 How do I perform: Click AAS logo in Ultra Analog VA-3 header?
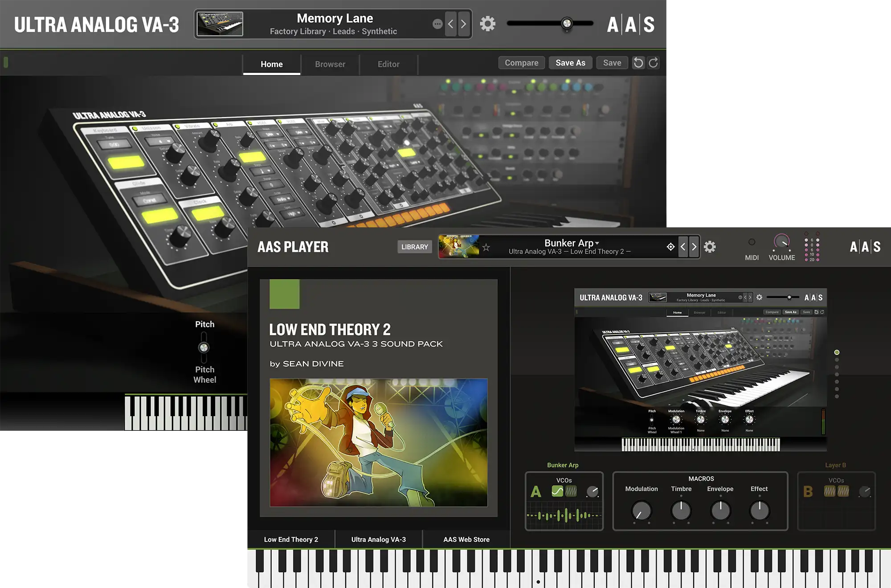[x=630, y=24]
